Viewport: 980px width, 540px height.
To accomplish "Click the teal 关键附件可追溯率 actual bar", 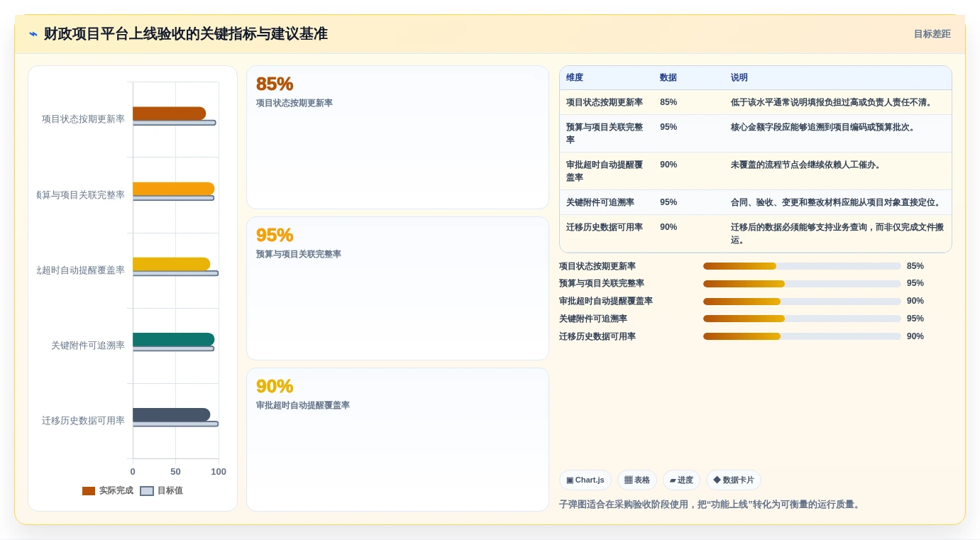I will (x=173, y=339).
